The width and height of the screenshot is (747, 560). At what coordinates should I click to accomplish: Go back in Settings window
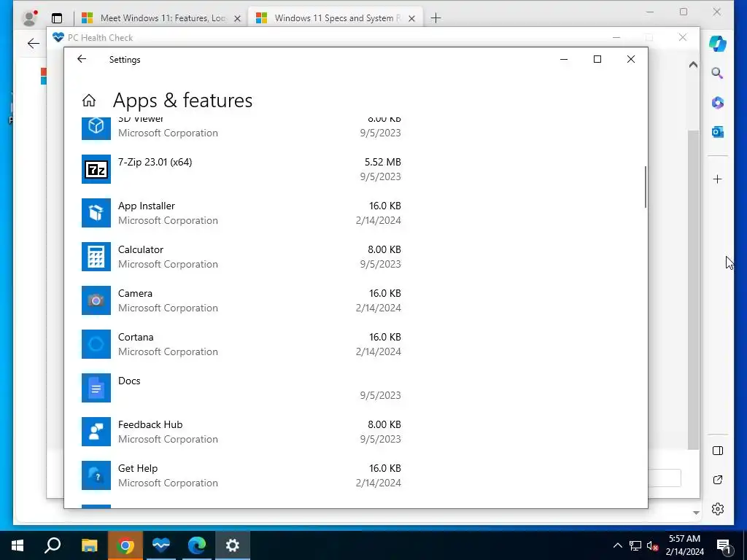tap(82, 59)
